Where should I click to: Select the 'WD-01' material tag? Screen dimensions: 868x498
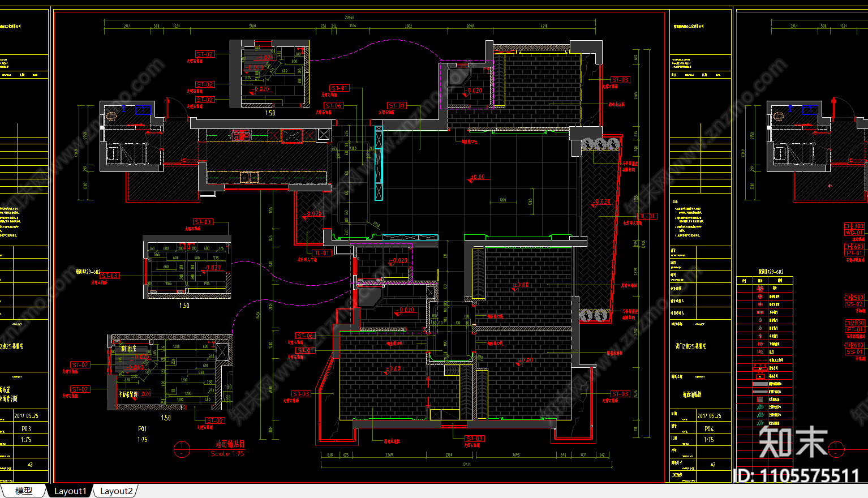854,233
